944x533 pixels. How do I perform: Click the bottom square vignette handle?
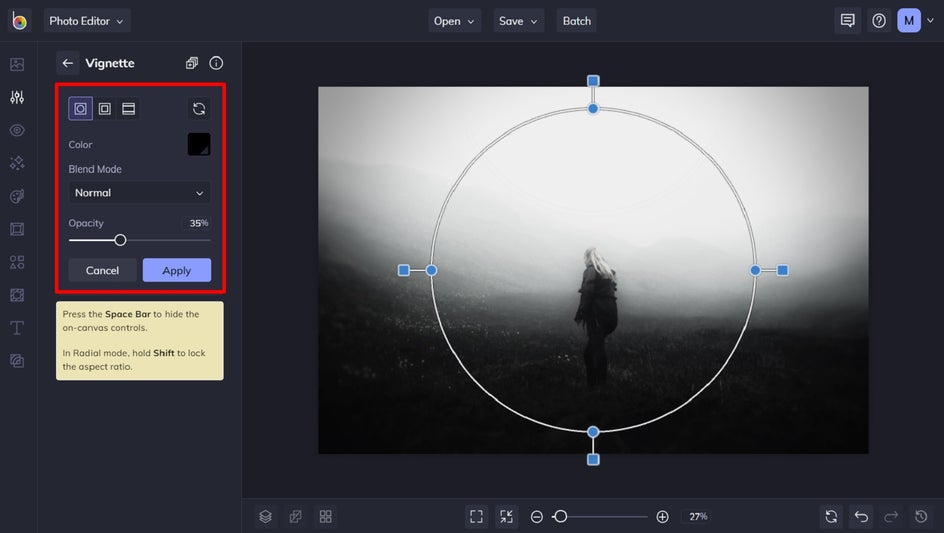(593, 460)
